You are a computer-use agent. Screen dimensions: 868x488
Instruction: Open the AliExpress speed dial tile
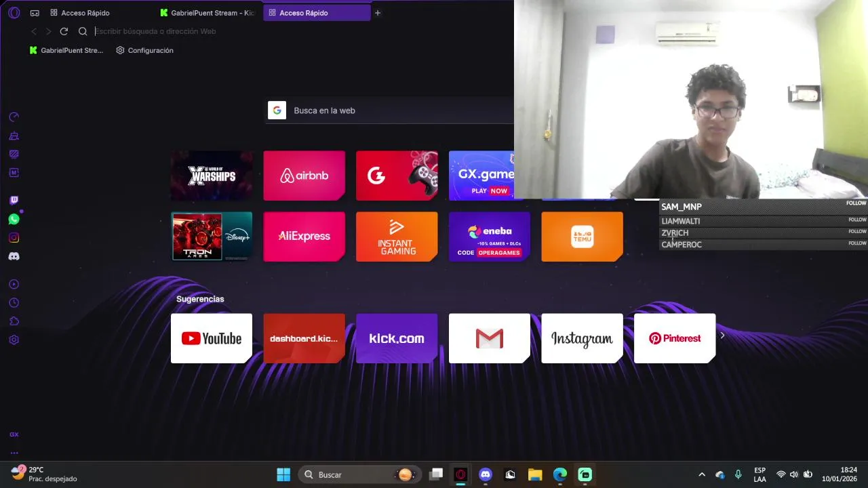[x=304, y=237]
